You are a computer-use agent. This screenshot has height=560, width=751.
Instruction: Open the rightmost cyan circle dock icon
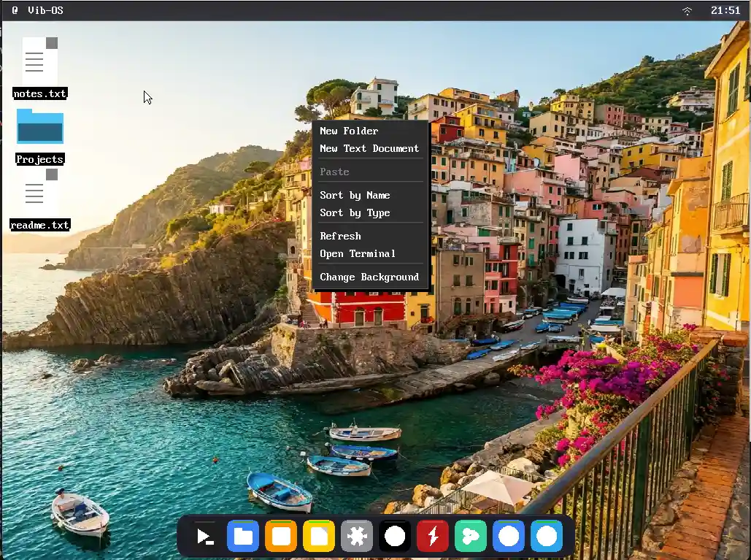546,536
